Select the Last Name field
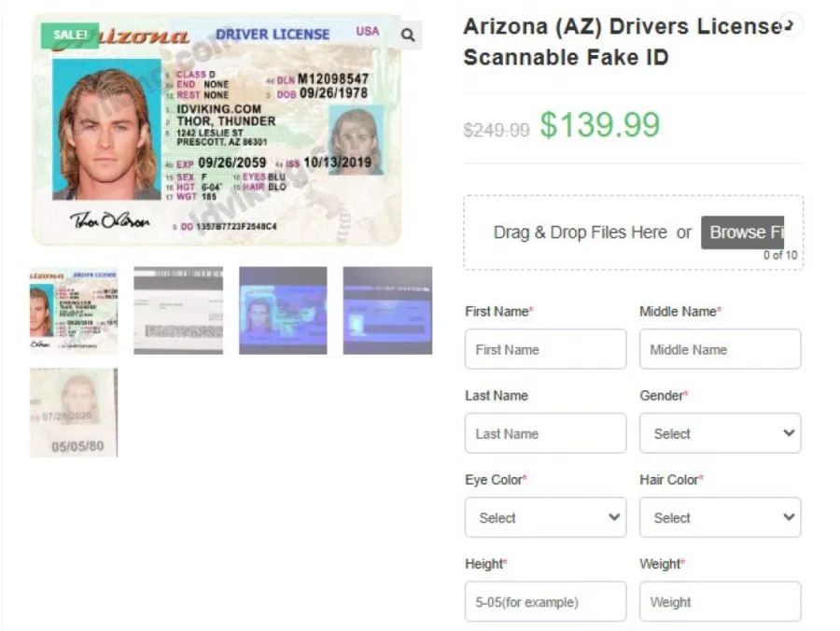 click(x=545, y=433)
